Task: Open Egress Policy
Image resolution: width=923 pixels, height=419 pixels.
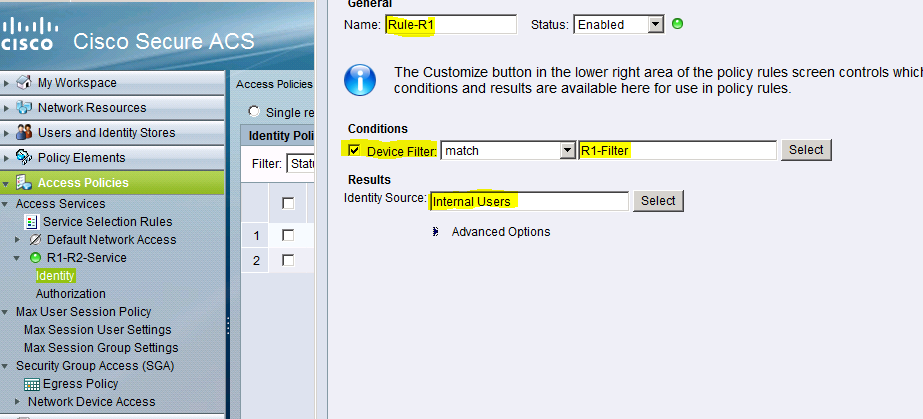Action: click(x=81, y=384)
